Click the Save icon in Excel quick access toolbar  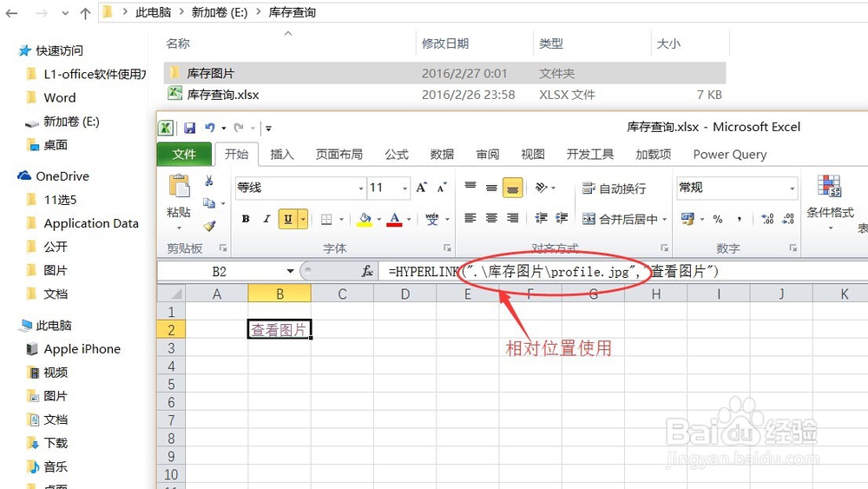point(190,128)
